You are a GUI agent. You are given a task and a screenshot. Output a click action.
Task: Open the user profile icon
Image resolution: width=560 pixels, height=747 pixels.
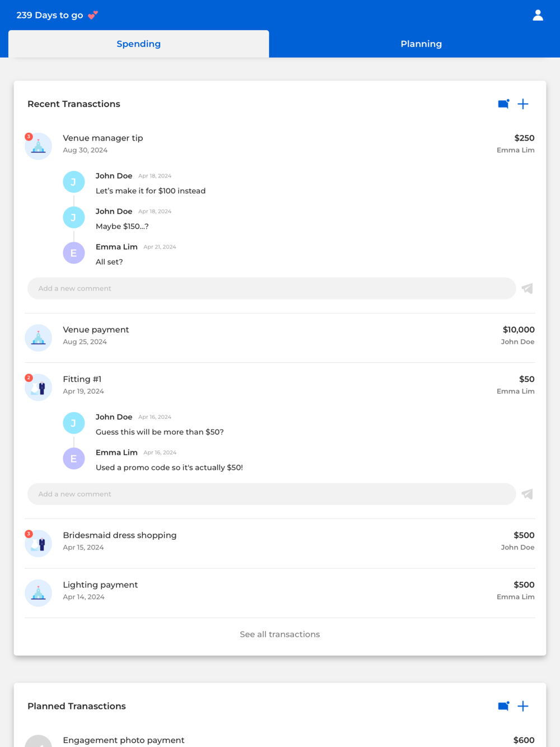538,15
